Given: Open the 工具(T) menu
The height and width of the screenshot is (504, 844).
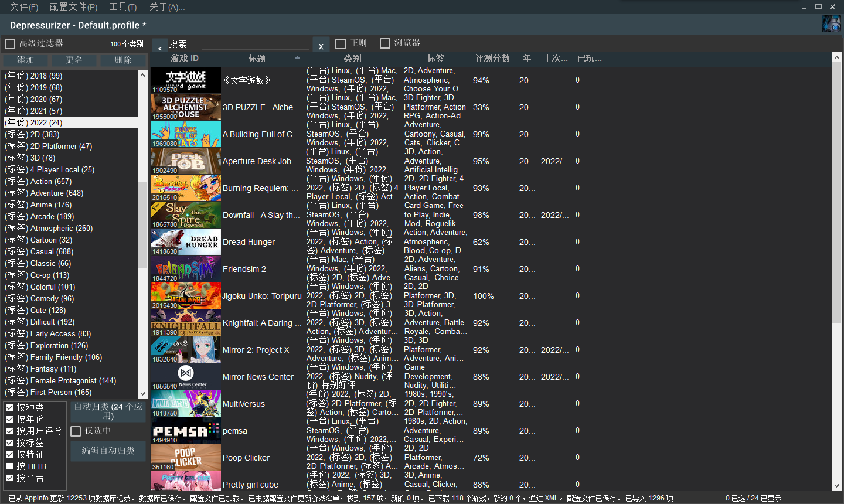Looking at the screenshot, I should point(123,7).
